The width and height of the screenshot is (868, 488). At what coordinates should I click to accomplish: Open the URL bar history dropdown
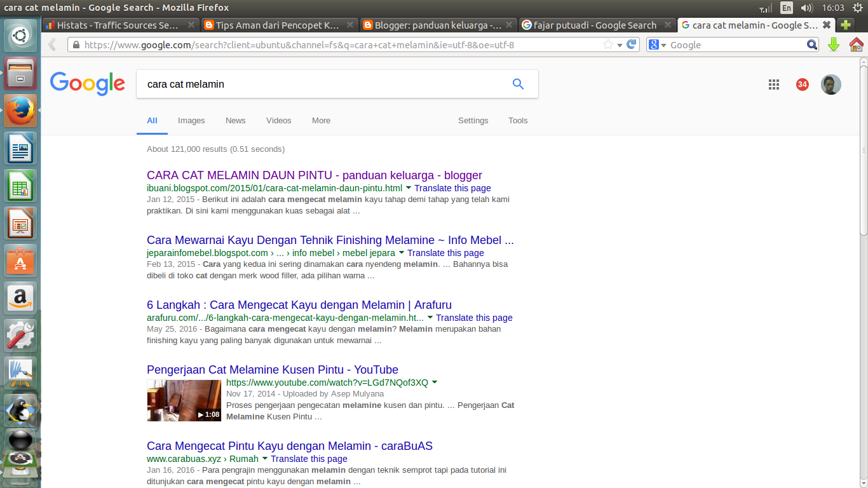620,45
